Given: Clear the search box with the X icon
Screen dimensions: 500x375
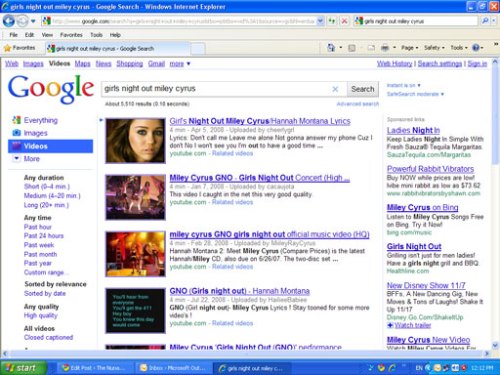Looking at the screenshot, I should click(x=335, y=89).
